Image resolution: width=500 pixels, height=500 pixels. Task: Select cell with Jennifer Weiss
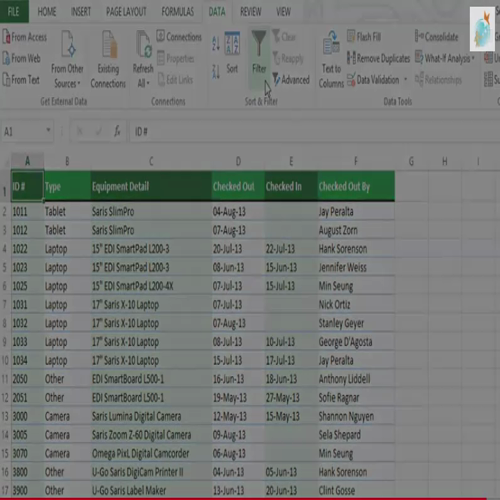tap(356, 267)
